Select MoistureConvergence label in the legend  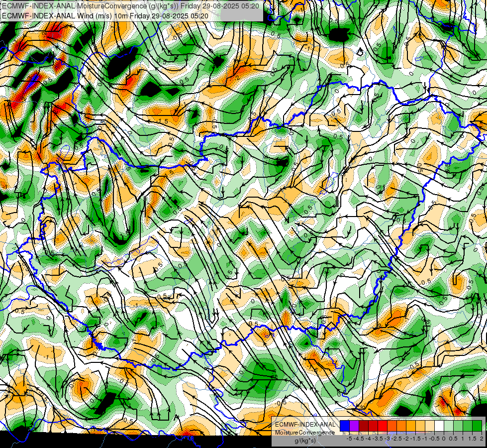coord(305,433)
